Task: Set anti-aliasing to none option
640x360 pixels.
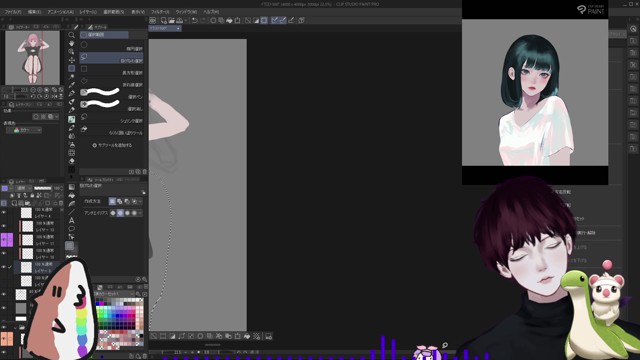Action: pyautogui.click(x=113, y=213)
